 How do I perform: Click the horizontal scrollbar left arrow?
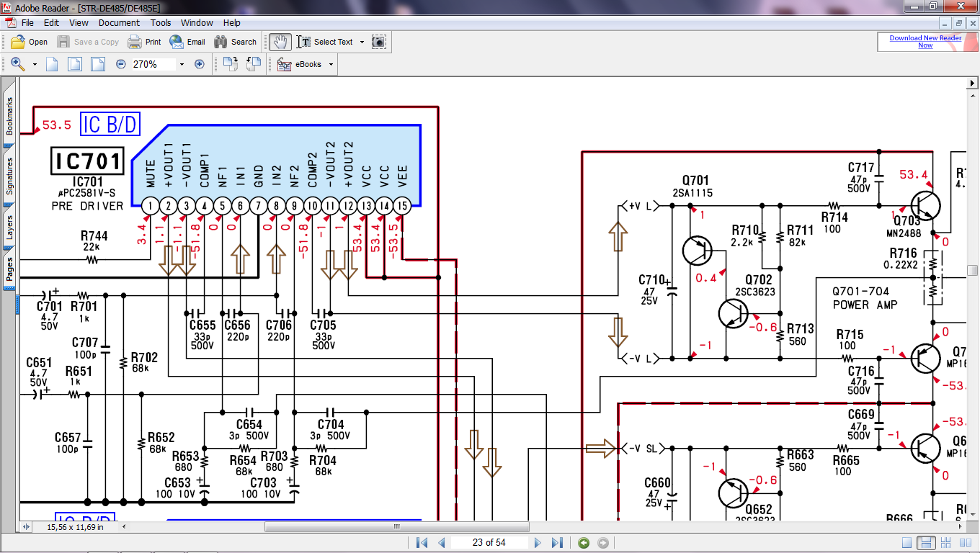[123, 526]
